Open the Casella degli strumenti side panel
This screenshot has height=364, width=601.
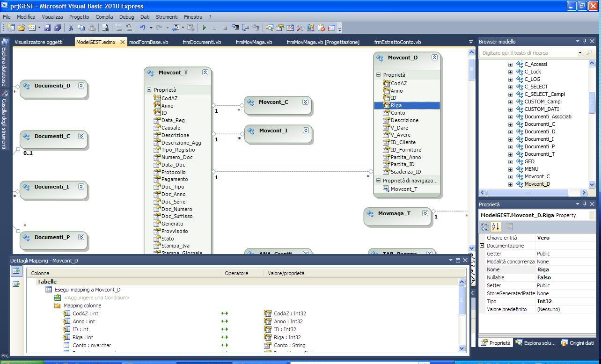point(5,120)
